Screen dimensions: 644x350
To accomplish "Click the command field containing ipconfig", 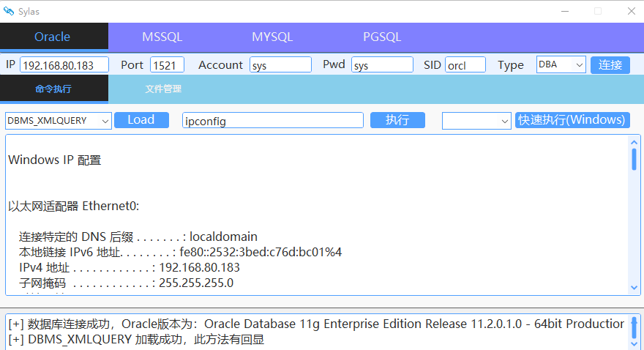I will (x=273, y=121).
